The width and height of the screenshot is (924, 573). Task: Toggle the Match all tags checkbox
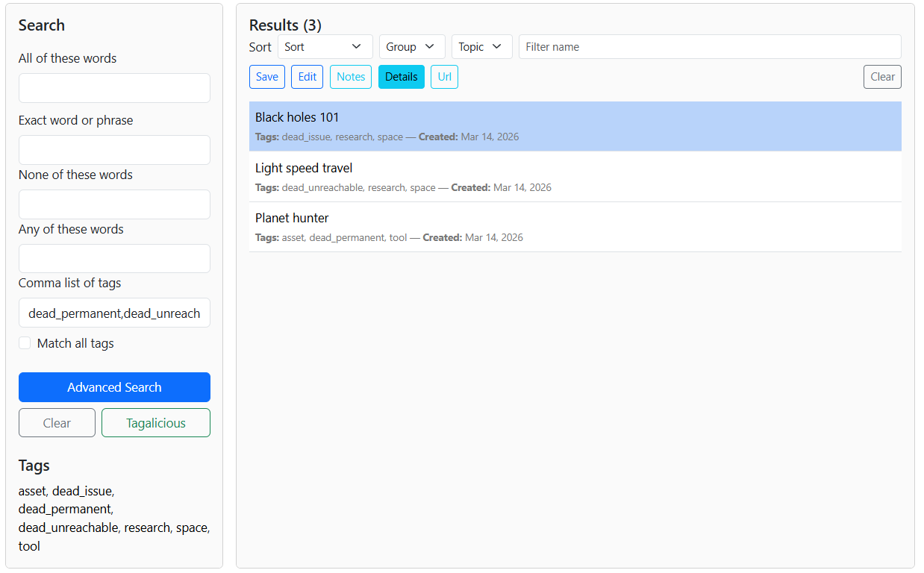[25, 343]
